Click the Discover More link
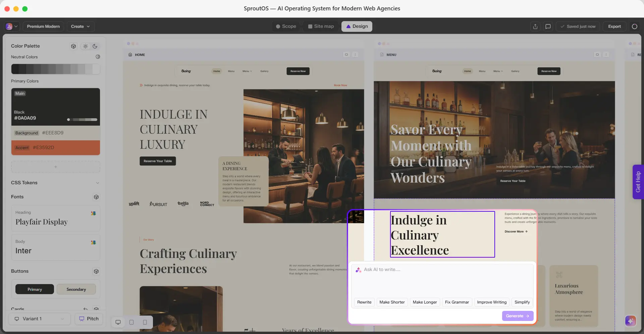 (x=516, y=231)
